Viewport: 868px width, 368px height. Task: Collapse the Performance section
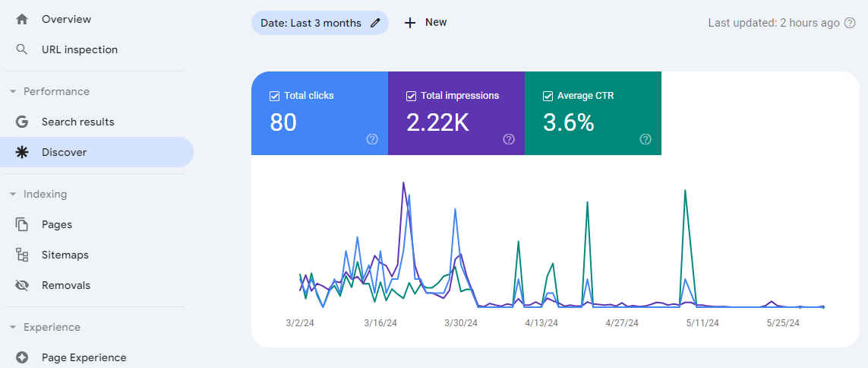point(13,91)
